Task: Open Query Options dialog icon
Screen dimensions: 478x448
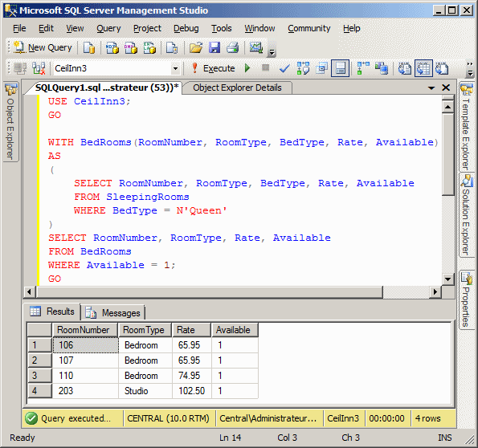Action: coord(321,68)
